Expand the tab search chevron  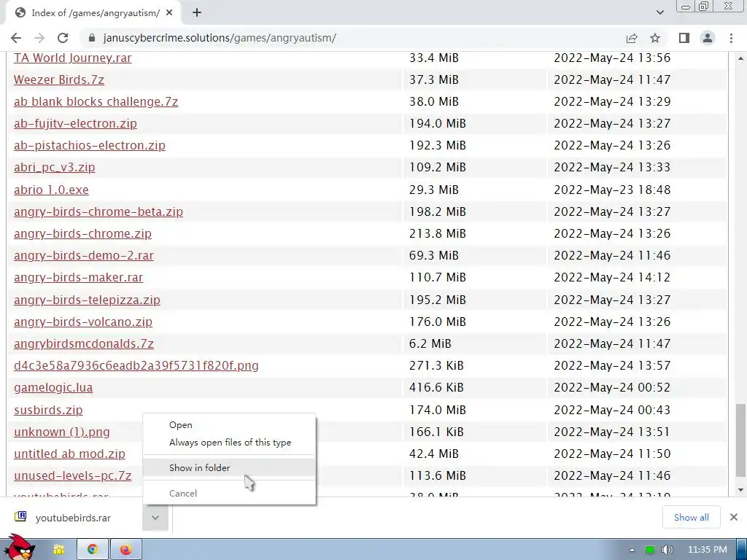(659, 12)
